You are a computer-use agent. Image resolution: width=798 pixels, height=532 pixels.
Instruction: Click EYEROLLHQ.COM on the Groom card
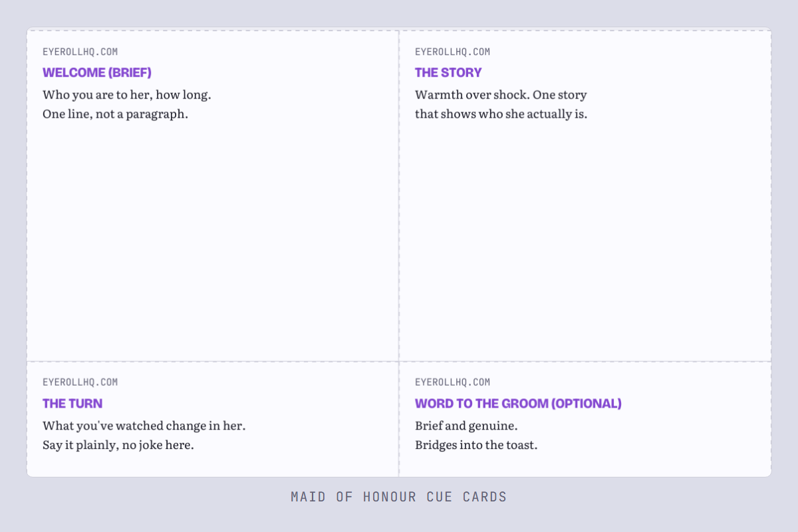452,382
